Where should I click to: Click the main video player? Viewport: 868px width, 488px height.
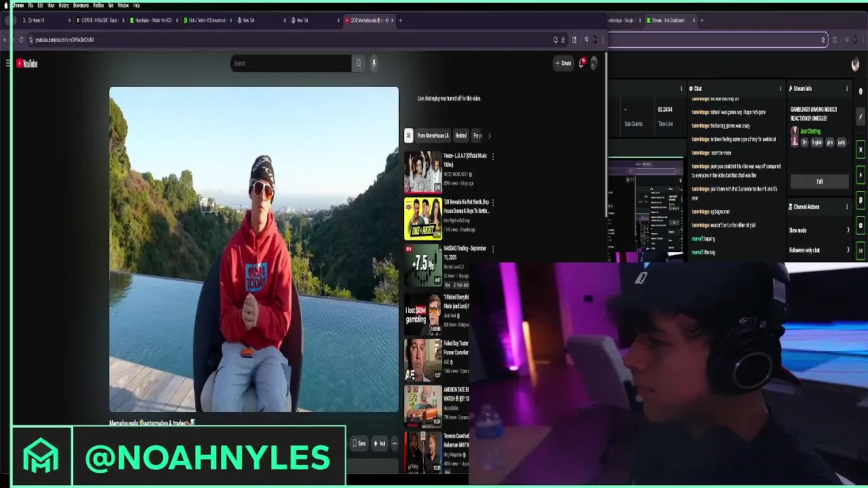[254, 249]
